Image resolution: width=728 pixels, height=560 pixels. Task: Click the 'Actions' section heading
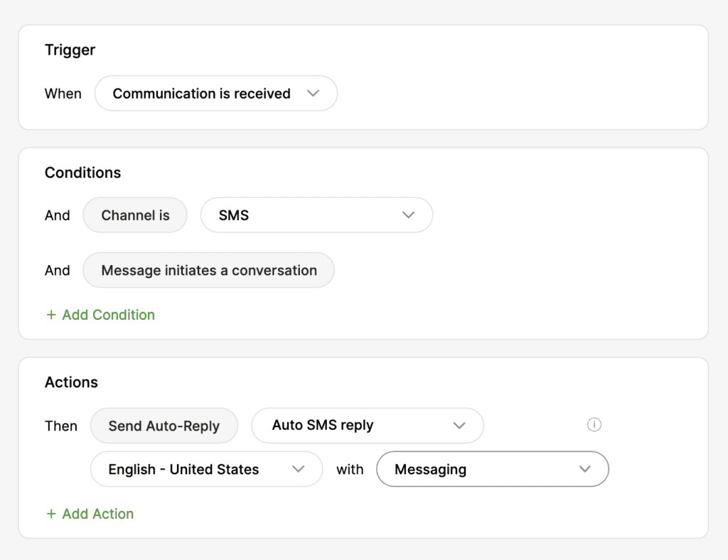[72, 382]
